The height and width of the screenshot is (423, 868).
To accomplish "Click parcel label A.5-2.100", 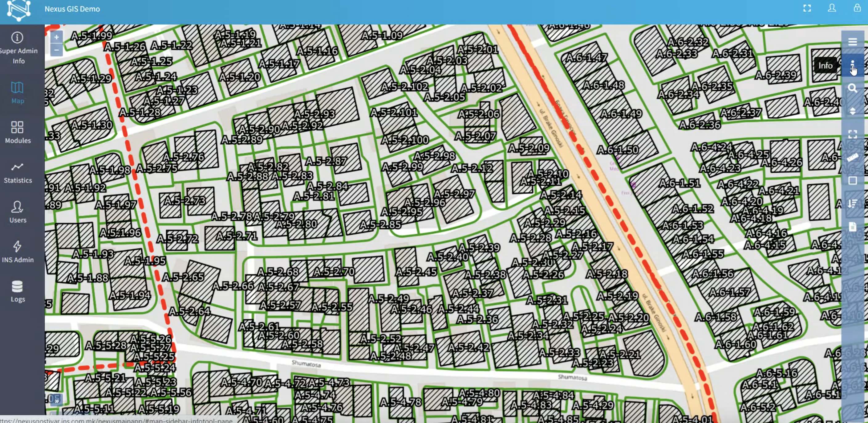I will pos(405,140).
